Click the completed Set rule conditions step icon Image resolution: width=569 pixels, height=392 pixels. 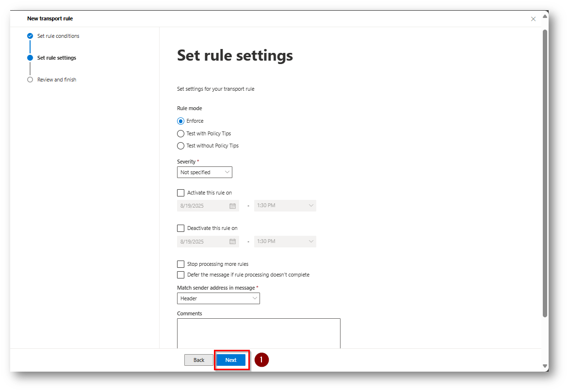point(30,36)
